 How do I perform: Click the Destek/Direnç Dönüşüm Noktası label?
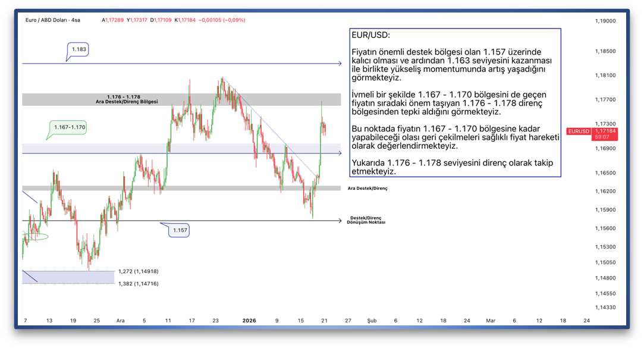click(366, 220)
